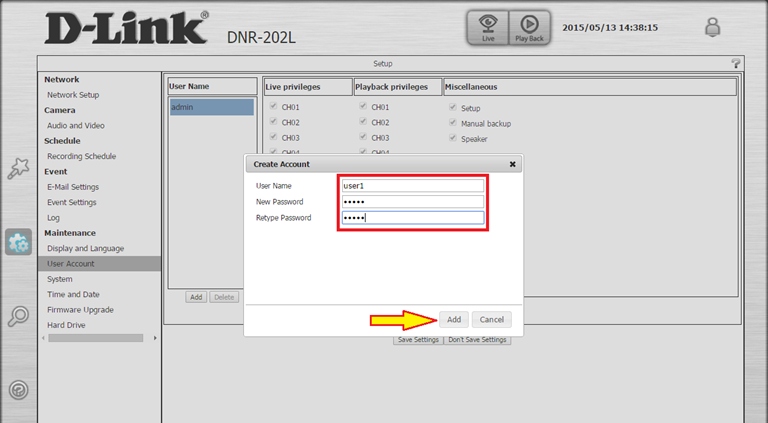Click the bottom circular sidebar icon
Viewport: 768px width, 423px height.
coord(18,390)
